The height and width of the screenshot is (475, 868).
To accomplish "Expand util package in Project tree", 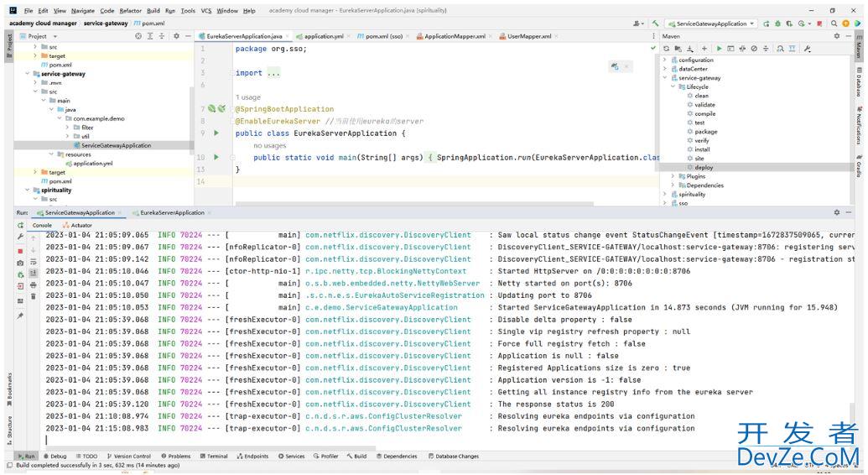I will click(x=68, y=136).
